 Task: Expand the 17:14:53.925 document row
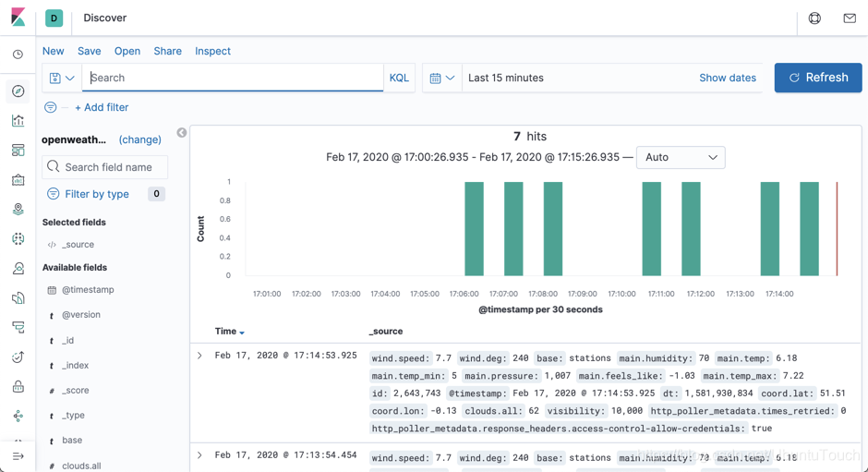coord(199,356)
